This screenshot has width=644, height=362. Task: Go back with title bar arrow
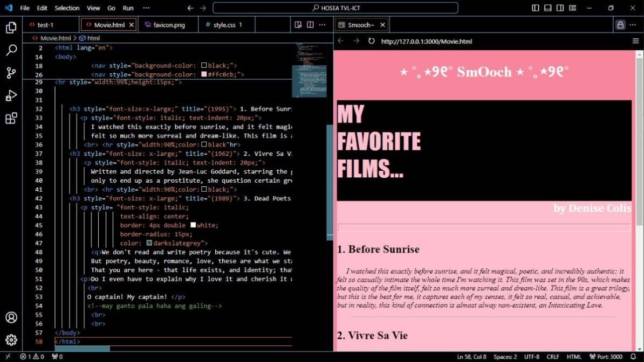[190, 8]
